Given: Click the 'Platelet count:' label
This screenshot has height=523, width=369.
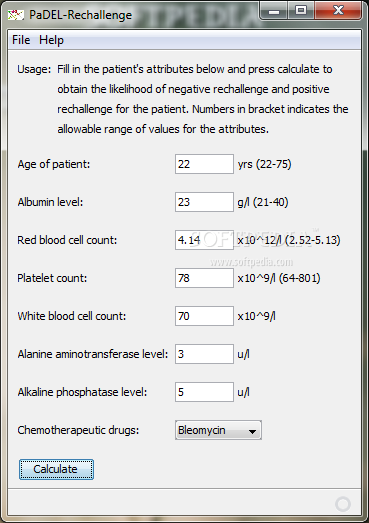Looking at the screenshot, I should tap(52, 278).
